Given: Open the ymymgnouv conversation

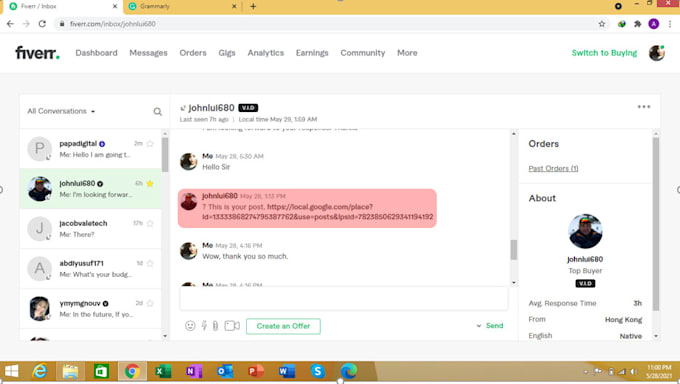Looking at the screenshot, I should (x=91, y=309).
